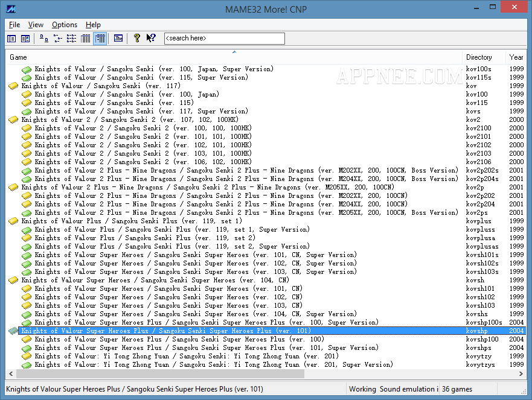Sort the list by the Game column header
Viewport: 532px width, 400px height.
tap(234, 57)
